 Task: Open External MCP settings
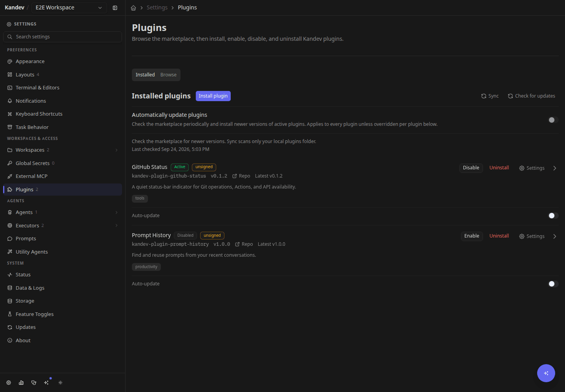(x=63, y=176)
